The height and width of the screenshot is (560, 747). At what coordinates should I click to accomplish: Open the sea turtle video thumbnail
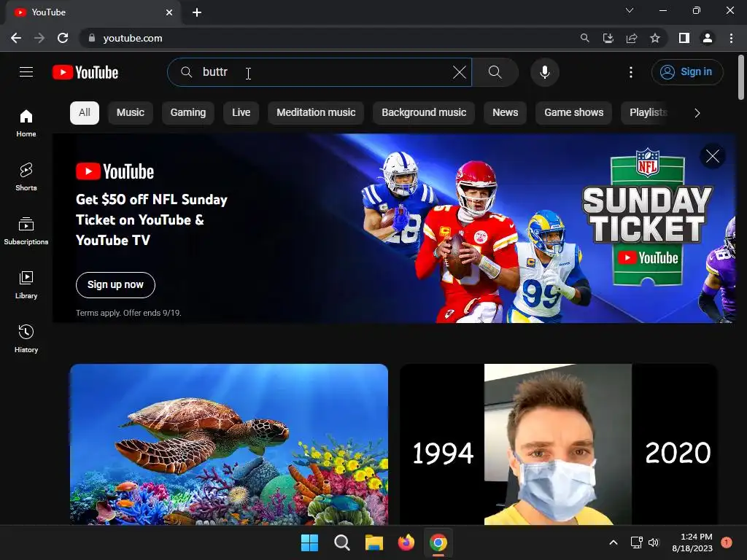coord(228,444)
